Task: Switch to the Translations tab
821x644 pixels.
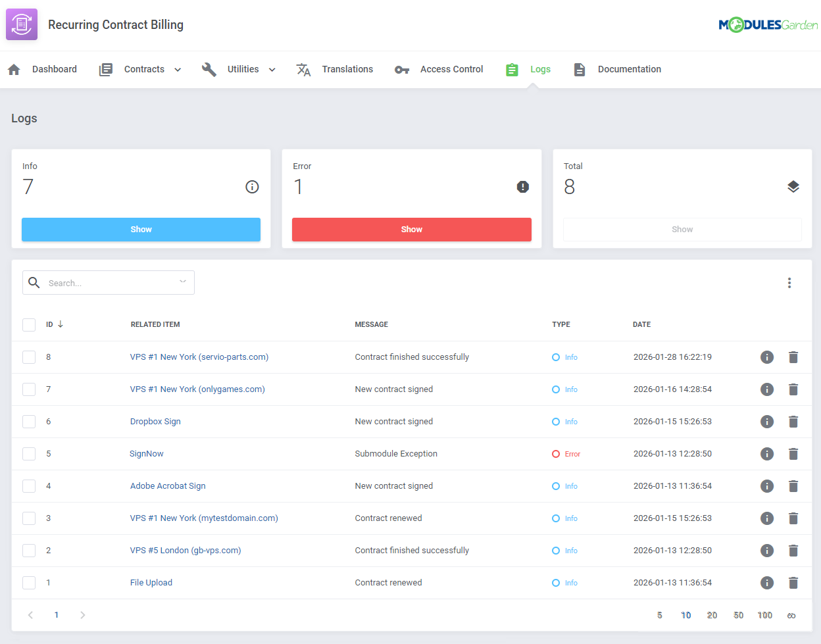Action: [x=347, y=69]
